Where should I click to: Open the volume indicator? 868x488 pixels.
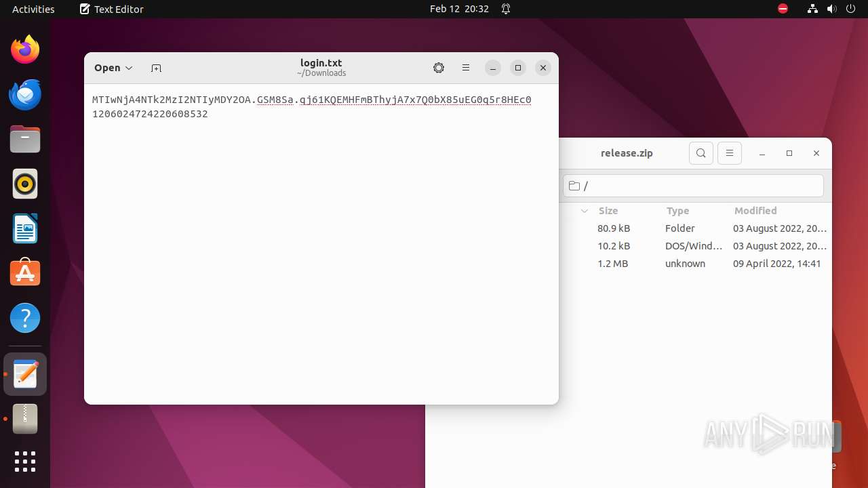(x=832, y=9)
